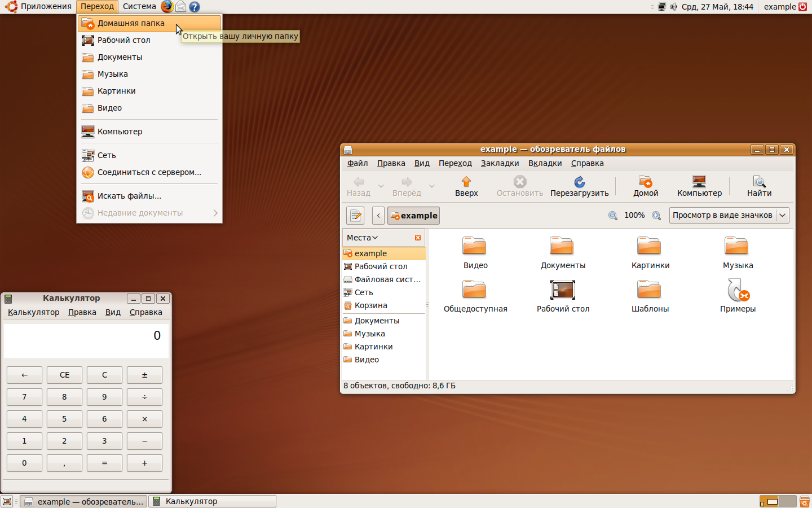Open the Закладки menu in the file browser
Image resolution: width=812 pixels, height=508 pixels.
click(500, 163)
